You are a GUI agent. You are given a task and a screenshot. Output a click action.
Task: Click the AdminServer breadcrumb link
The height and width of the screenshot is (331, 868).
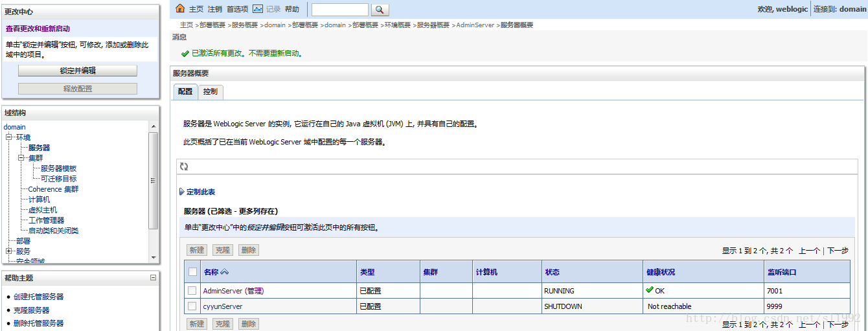(475, 25)
